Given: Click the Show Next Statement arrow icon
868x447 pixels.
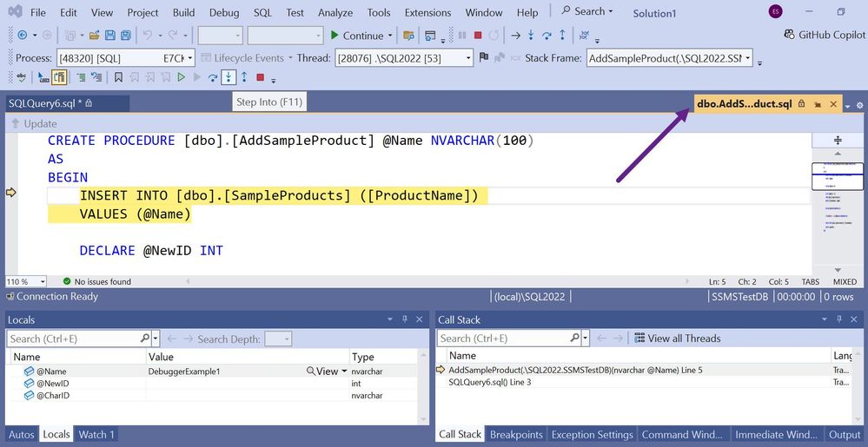Looking at the screenshot, I should [515, 36].
